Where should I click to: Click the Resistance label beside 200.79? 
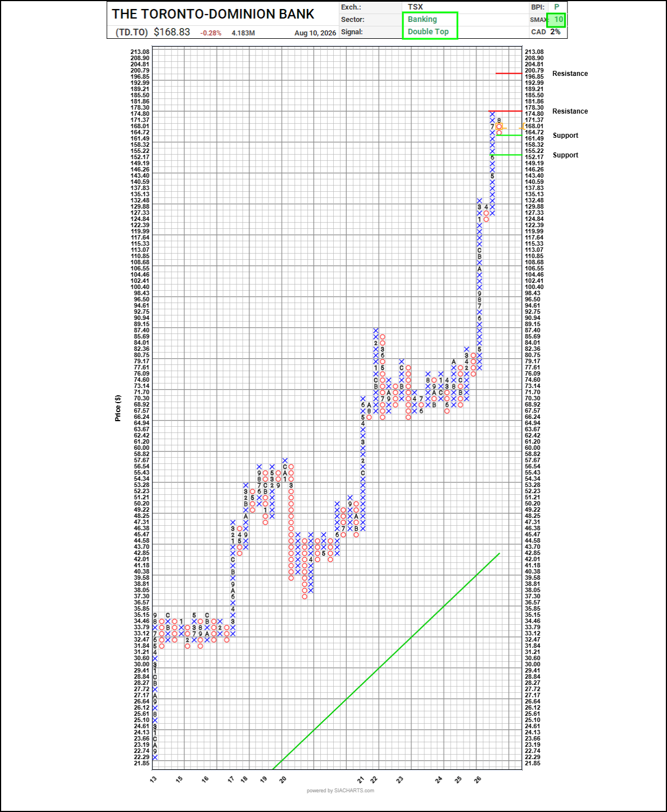pyautogui.click(x=570, y=74)
